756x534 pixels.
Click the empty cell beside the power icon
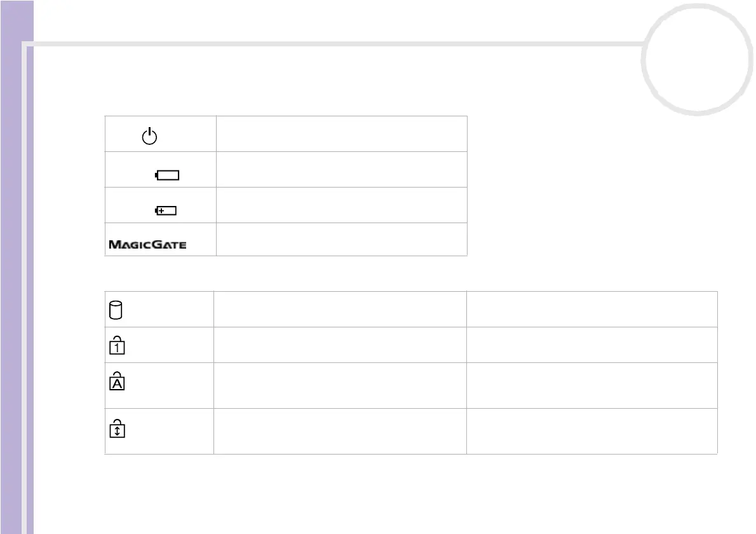click(341, 133)
